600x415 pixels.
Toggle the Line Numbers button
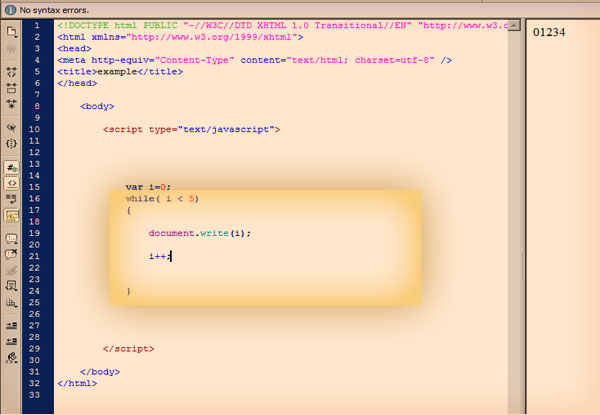[x=11, y=168]
